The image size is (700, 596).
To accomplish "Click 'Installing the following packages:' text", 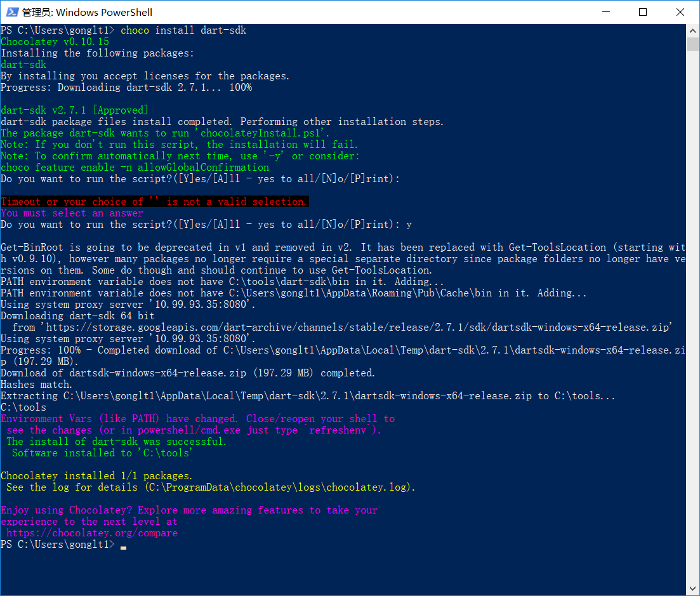I will 97,53.
